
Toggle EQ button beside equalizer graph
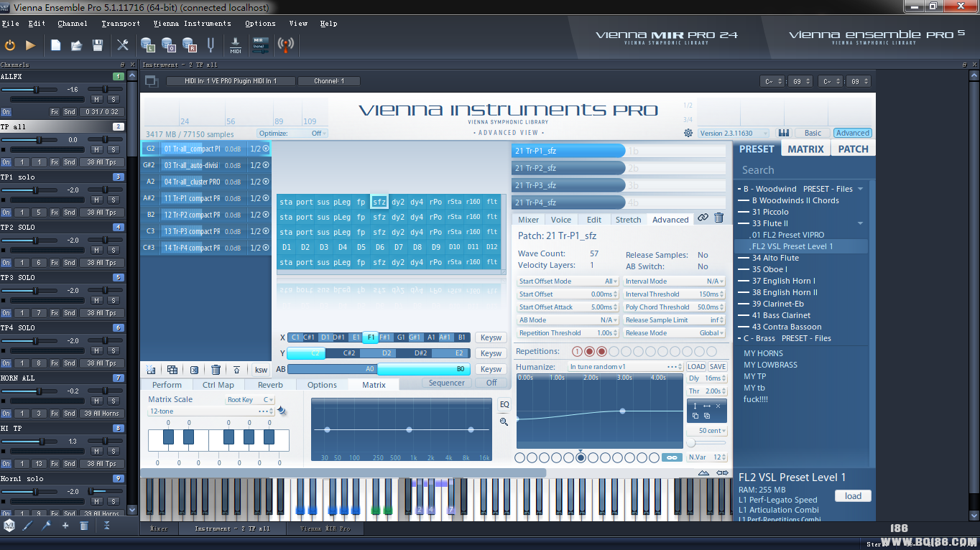click(x=504, y=404)
